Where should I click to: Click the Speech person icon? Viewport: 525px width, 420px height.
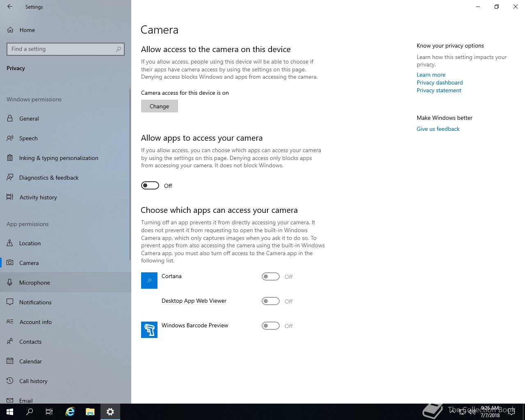point(10,138)
